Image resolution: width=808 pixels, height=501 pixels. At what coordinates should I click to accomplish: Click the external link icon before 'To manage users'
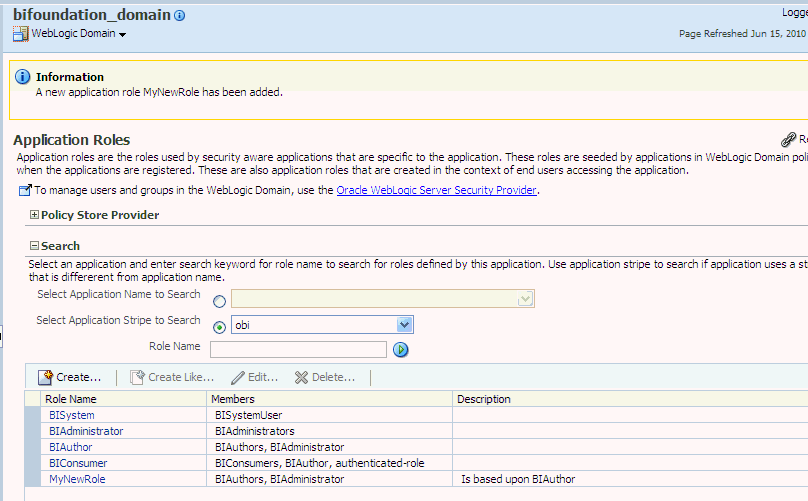pyautogui.click(x=25, y=190)
